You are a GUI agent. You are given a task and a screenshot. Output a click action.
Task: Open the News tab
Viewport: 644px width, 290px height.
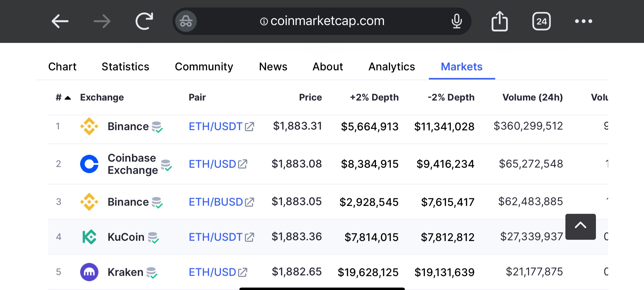click(x=273, y=67)
